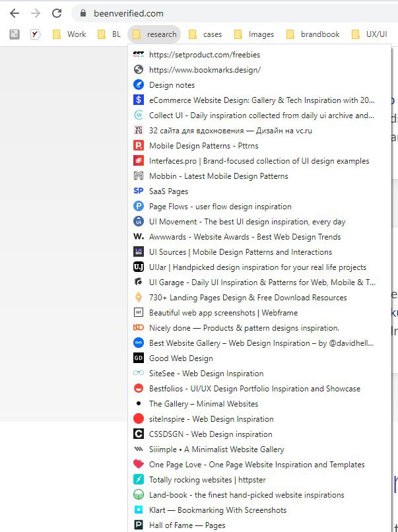Open "The Gallery – Minimal Websites" bookmark
The image size is (398, 532).
[259, 404]
